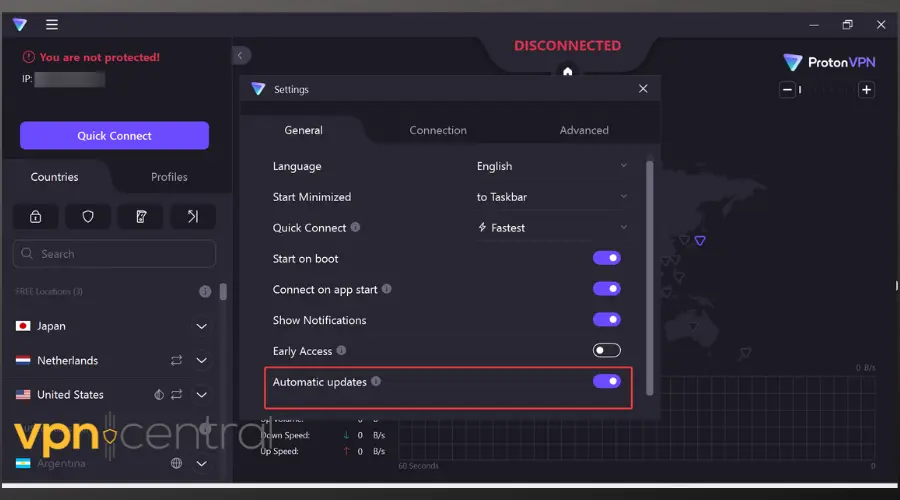Click United States P2P arrows icon

176,395
